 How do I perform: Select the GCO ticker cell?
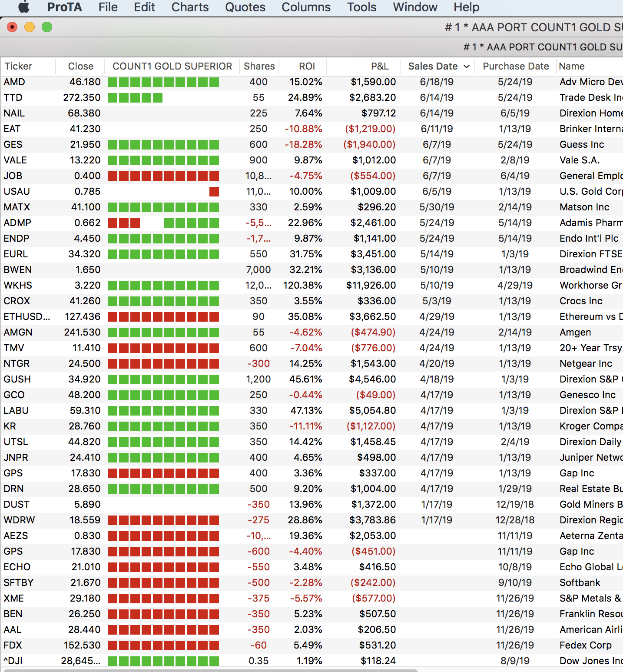coord(14,395)
